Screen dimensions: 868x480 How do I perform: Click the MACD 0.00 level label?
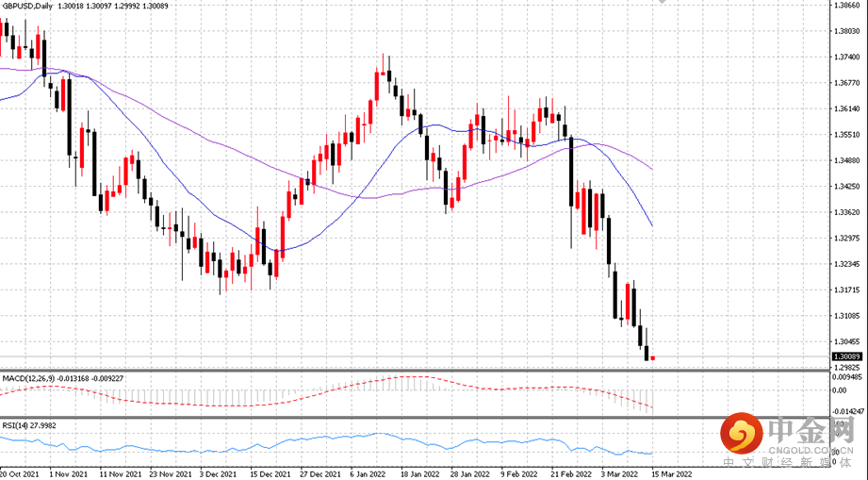(840, 390)
